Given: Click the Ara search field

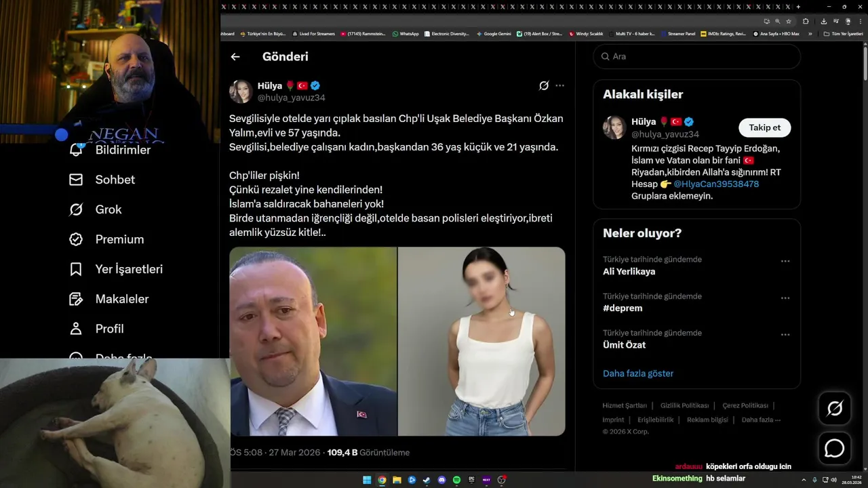Looking at the screenshot, I should pos(697,56).
